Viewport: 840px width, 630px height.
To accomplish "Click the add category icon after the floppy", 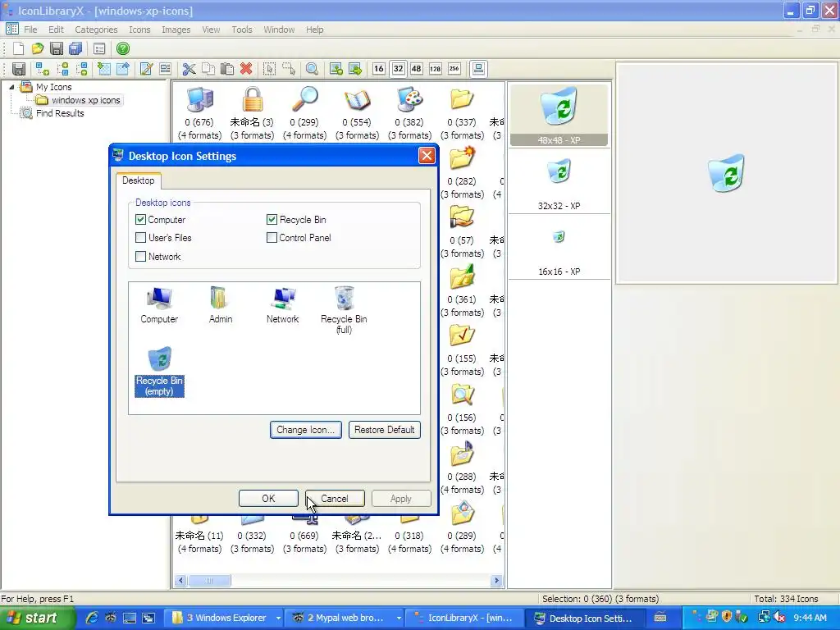I will [x=43, y=69].
